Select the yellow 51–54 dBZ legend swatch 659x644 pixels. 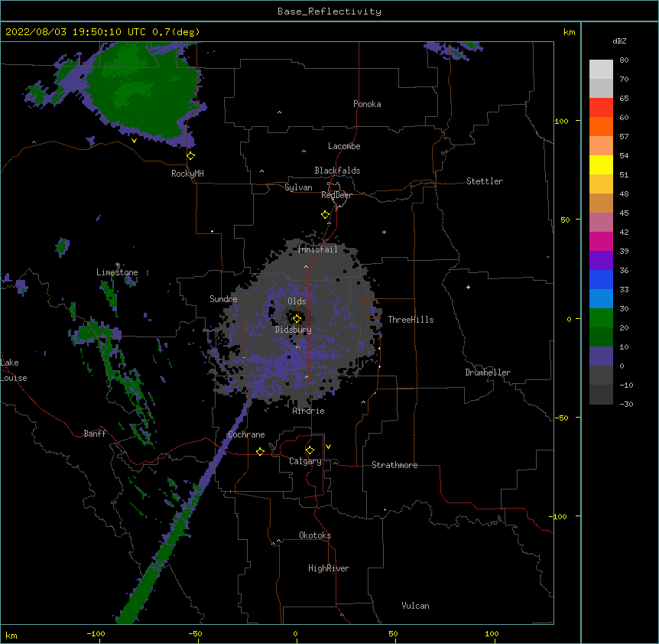pyautogui.click(x=601, y=164)
